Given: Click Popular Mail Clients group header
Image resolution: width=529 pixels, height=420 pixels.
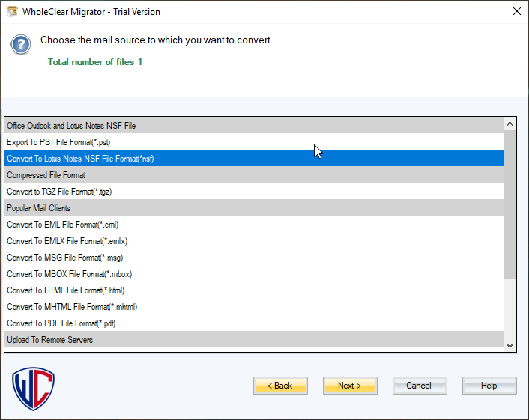Looking at the screenshot, I should pos(254,208).
